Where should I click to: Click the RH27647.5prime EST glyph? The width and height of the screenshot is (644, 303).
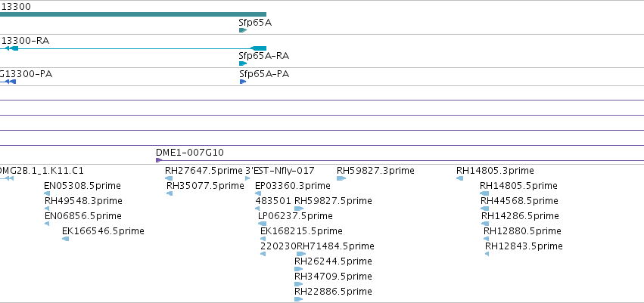click(x=169, y=178)
